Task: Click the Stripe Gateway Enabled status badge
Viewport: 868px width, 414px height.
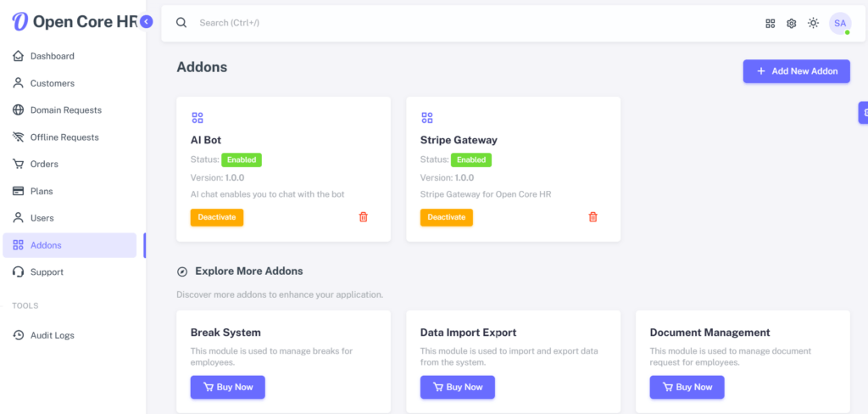Action: click(x=471, y=159)
